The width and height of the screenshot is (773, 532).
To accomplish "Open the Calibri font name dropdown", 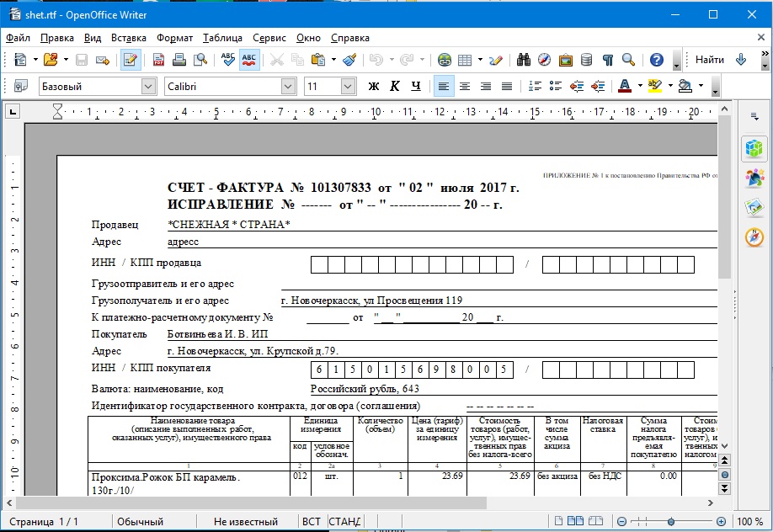I will pyautogui.click(x=290, y=87).
